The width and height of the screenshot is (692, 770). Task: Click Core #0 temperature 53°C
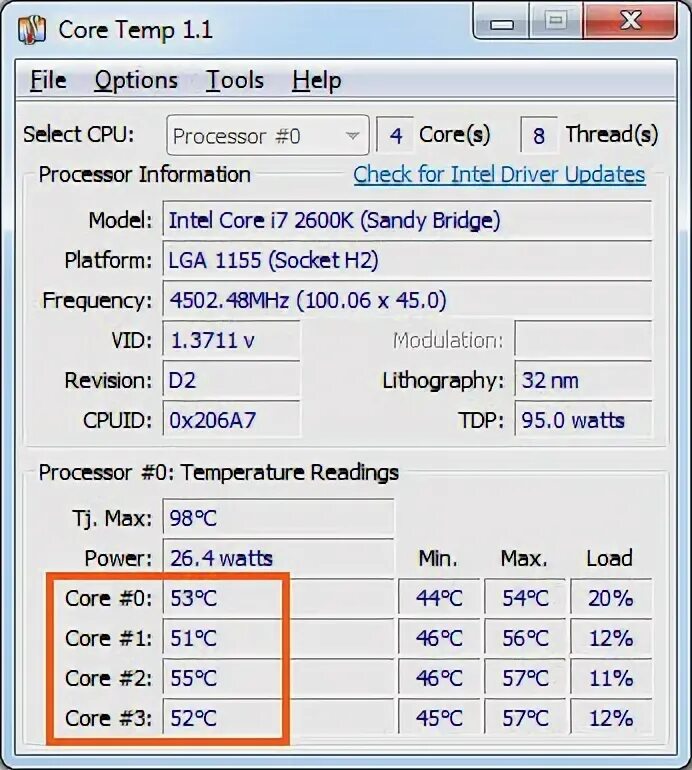point(278,598)
